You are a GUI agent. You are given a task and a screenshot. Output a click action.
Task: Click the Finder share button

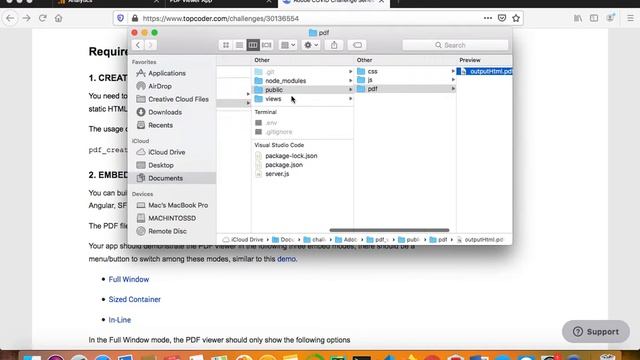click(x=334, y=45)
